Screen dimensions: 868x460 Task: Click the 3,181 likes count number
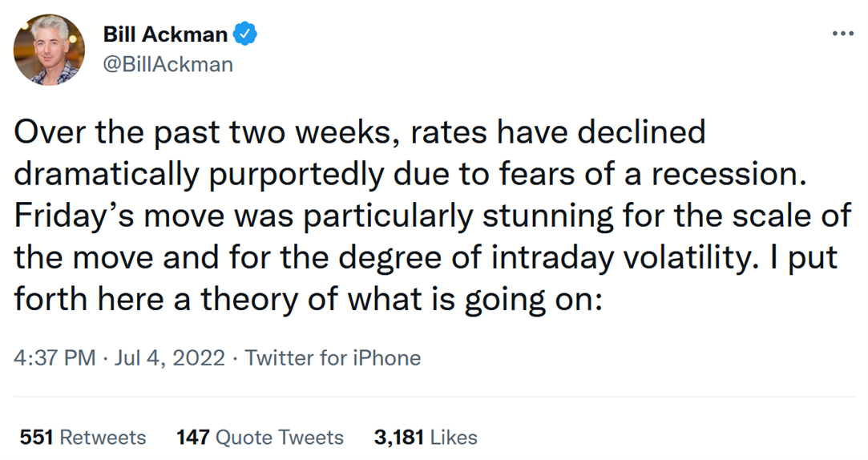[399, 438]
